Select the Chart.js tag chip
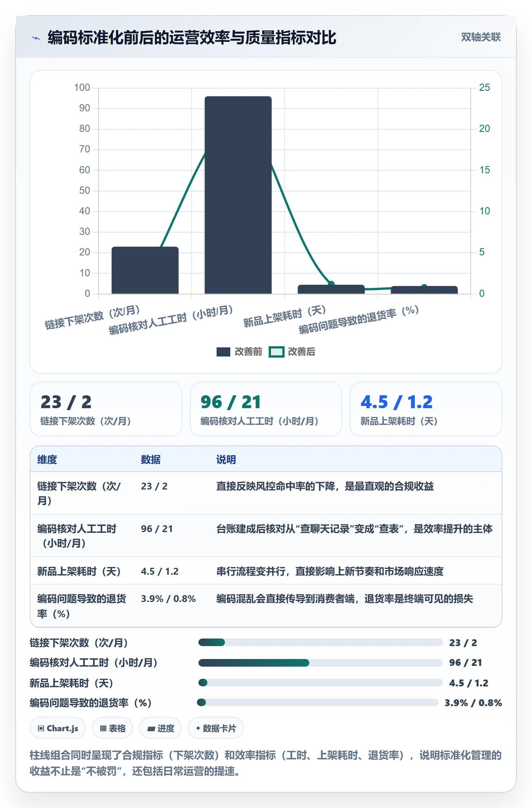Image resolution: width=532 pixels, height=808 pixels. click(58, 728)
